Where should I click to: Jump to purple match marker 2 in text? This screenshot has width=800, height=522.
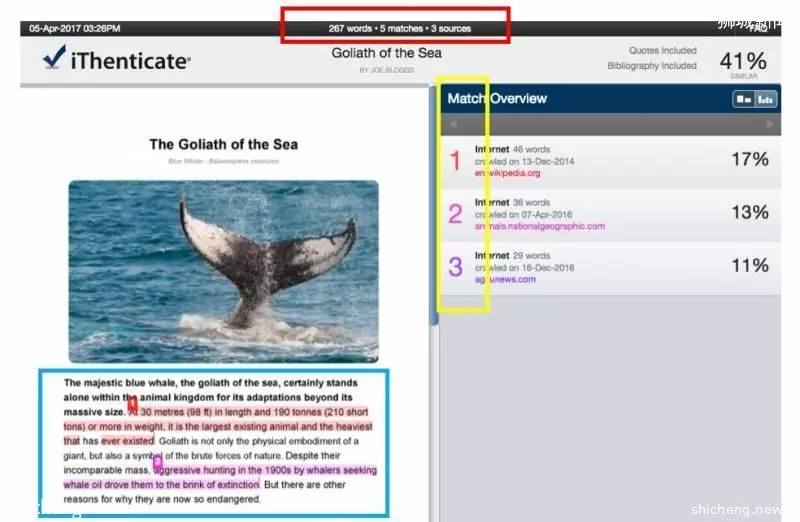click(x=157, y=462)
